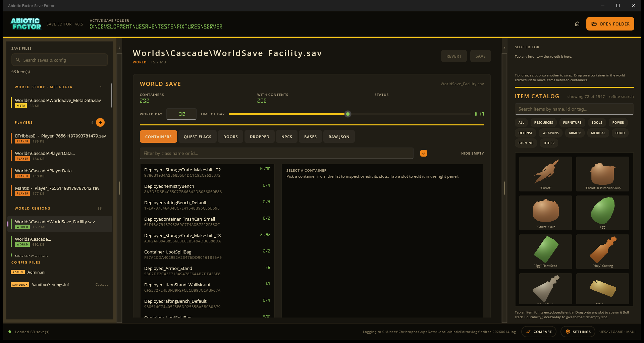644x343 pixels.
Task: Select the yellow bar item thumbnail
Action: coord(603,289)
